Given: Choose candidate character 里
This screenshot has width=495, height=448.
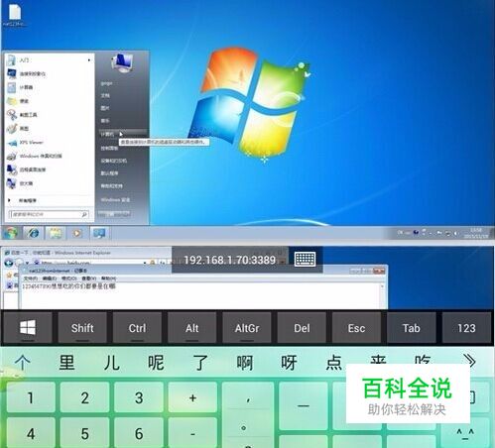Looking at the screenshot, I should coord(66,363).
